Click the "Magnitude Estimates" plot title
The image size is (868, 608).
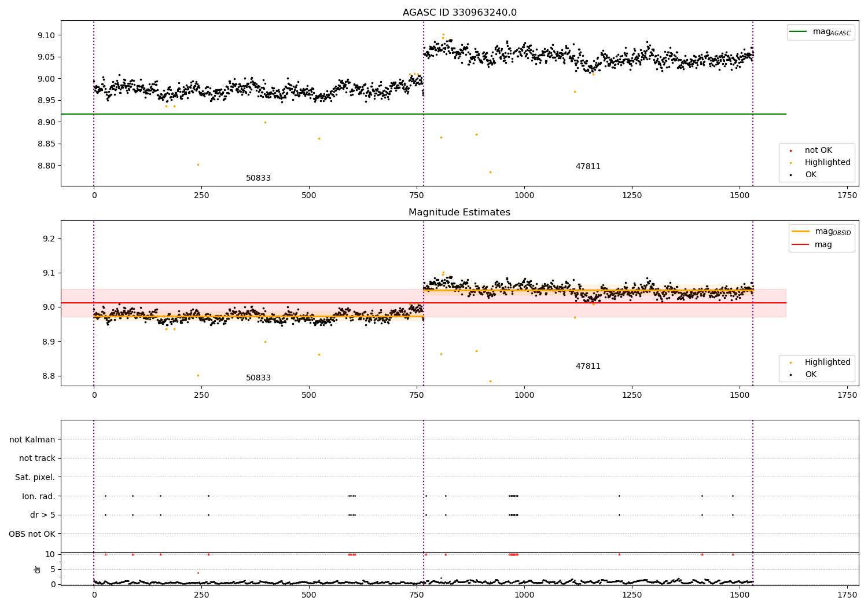coord(459,213)
